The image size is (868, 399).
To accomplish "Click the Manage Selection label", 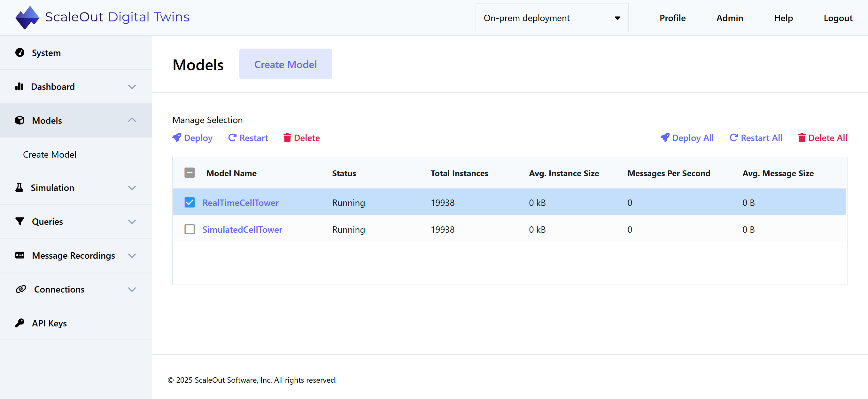I will click(207, 120).
